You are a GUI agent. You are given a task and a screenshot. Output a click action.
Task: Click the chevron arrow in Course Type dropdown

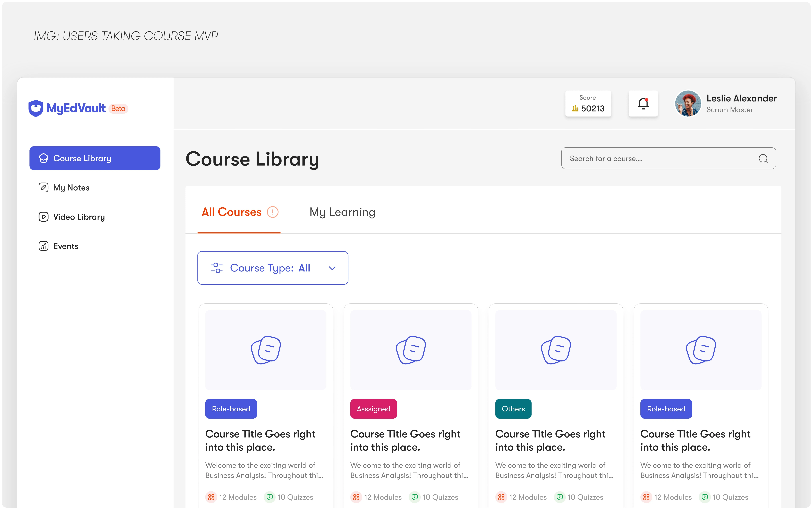point(332,268)
